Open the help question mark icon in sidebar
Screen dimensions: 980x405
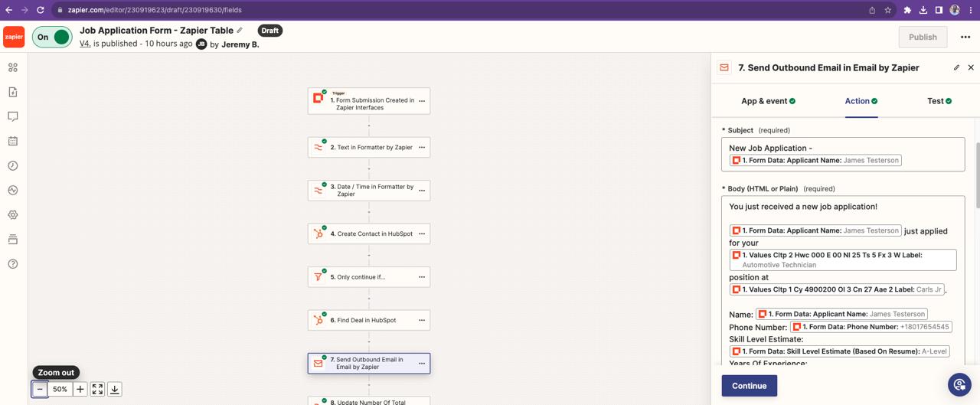pos(13,263)
